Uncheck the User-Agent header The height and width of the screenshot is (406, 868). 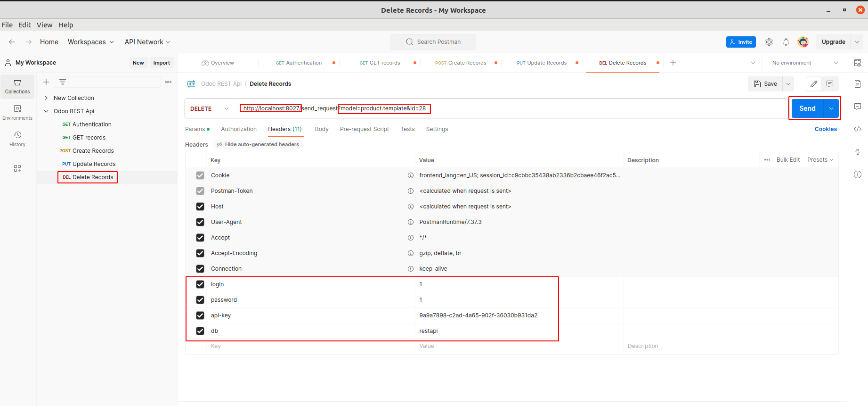200,222
